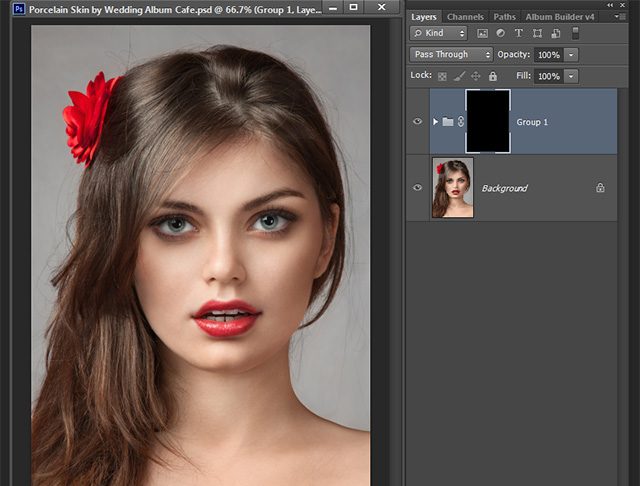Click the pixel layer filter icon
640x486 pixels.
(x=483, y=34)
